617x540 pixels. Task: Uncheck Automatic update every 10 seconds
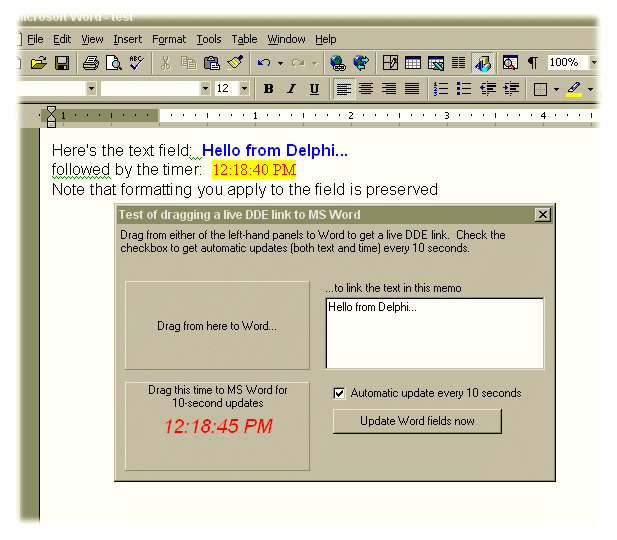point(339,393)
